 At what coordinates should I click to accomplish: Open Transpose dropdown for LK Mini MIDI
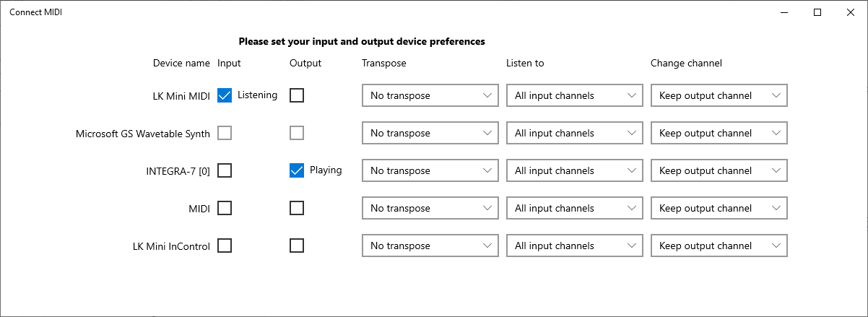[x=430, y=95]
